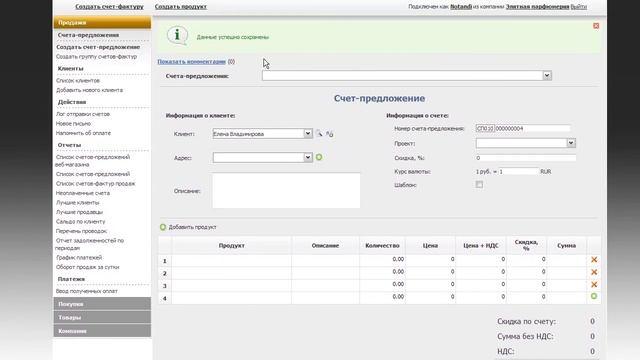Open Список клиентов
This screenshot has height=360, width=640.
[x=78, y=80]
